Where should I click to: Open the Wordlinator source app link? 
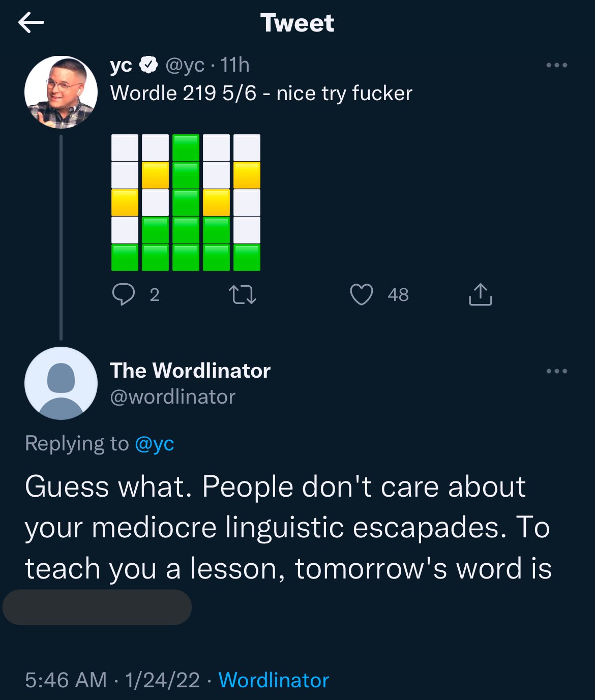click(274, 680)
